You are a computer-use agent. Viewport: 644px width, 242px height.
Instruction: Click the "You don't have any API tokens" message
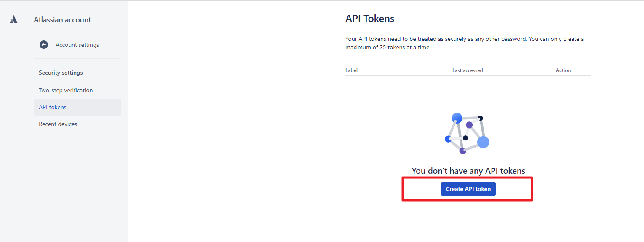[x=468, y=171]
